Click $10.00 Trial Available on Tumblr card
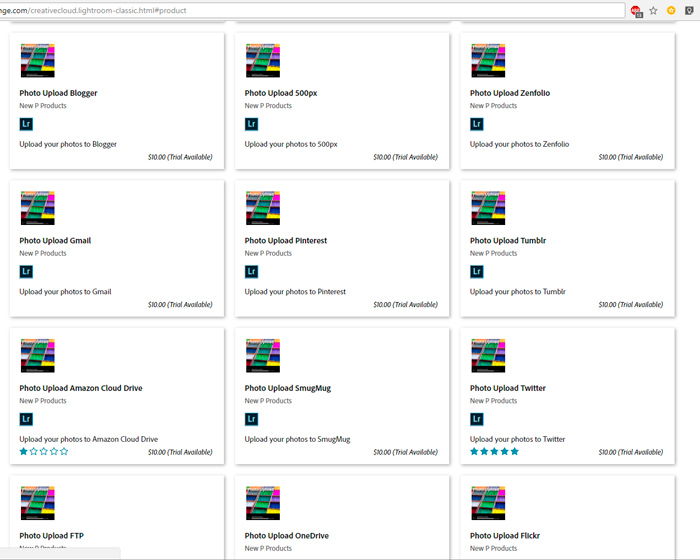Screen dimensions: 700x560 click(631, 305)
